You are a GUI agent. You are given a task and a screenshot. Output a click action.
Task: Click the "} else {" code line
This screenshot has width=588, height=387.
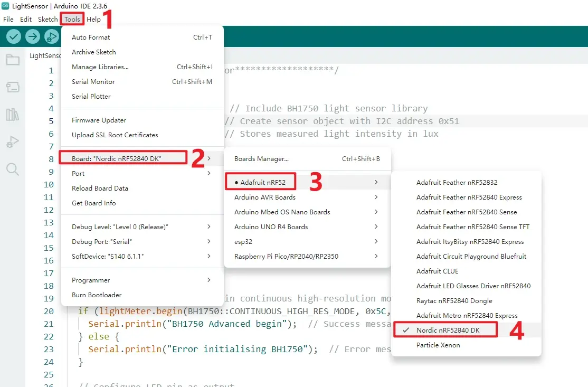tap(99, 336)
